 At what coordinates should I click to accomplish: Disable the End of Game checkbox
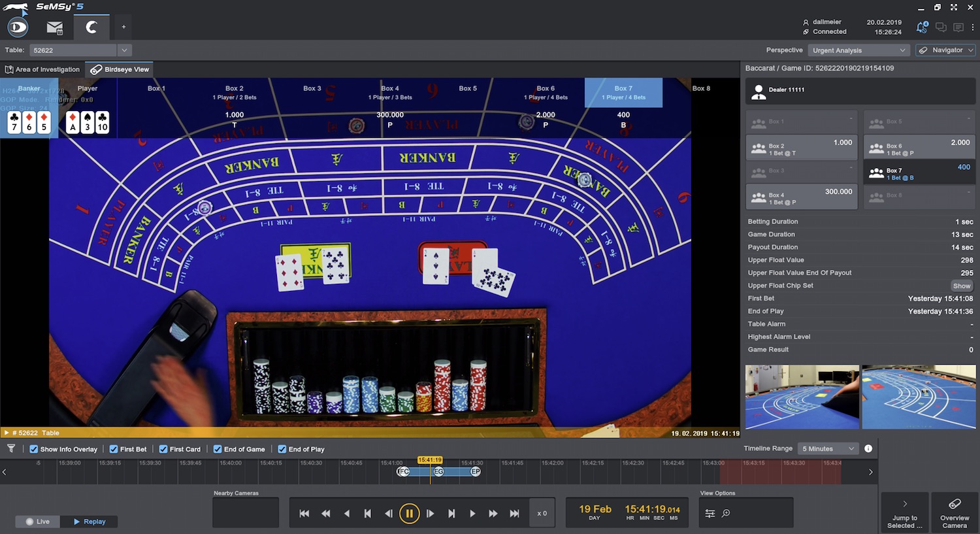click(218, 449)
